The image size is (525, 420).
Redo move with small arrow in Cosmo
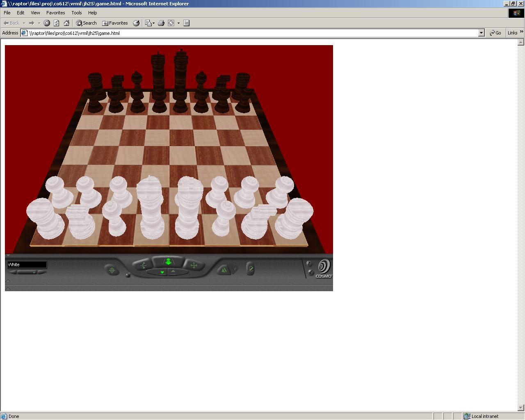click(235, 269)
